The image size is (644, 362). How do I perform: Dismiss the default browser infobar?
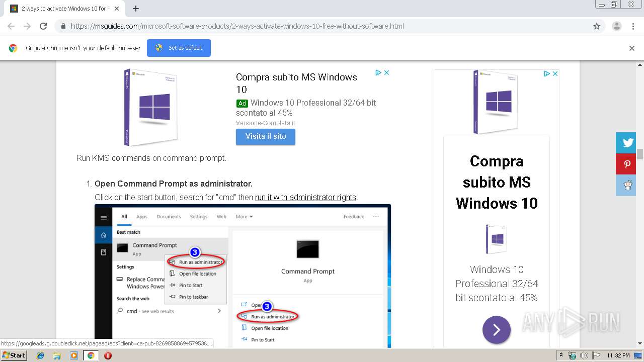(x=632, y=48)
